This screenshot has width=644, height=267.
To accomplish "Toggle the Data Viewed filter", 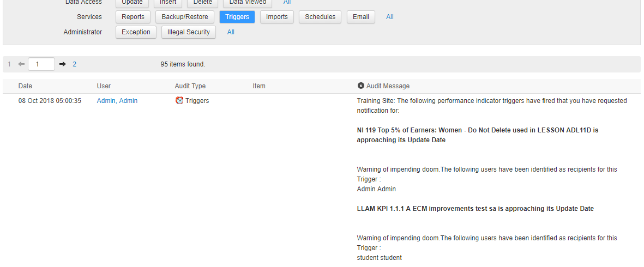I will (248, 3).
